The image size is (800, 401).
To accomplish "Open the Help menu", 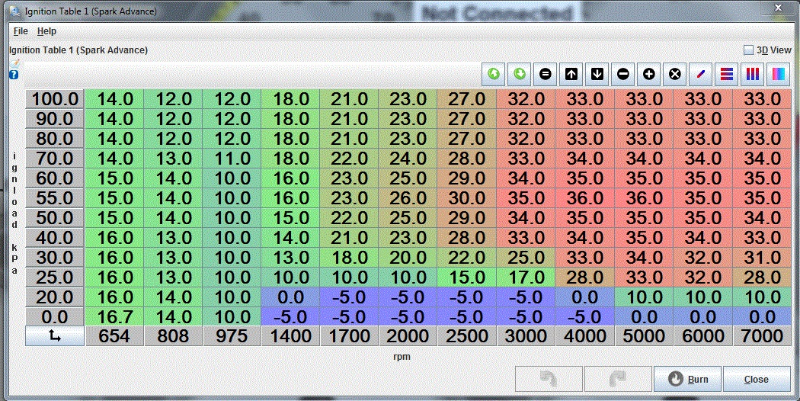I will point(47,31).
